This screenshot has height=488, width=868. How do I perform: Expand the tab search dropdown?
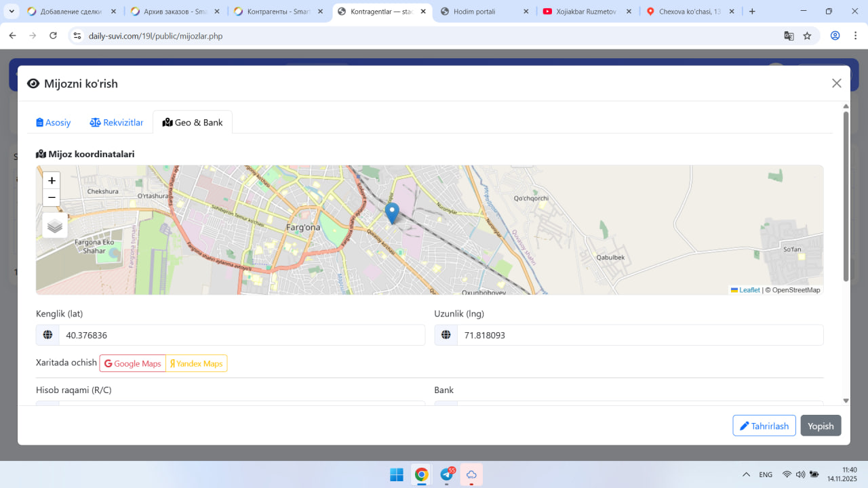(x=12, y=12)
